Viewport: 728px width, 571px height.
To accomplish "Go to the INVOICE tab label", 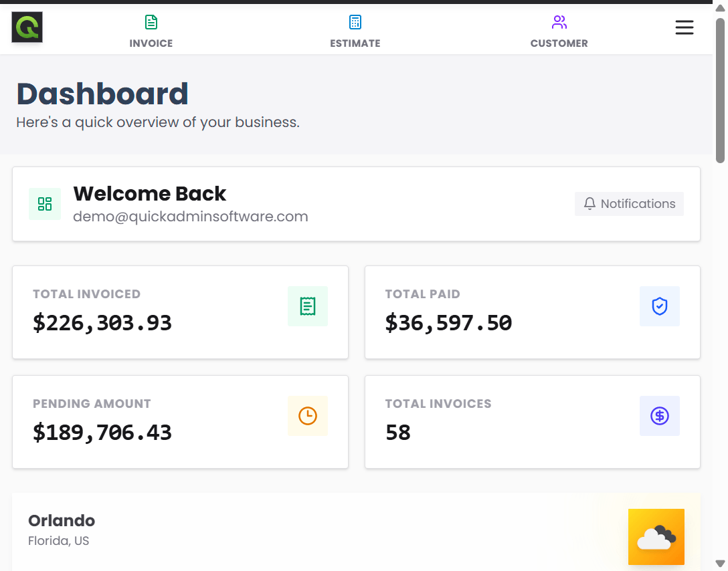I will pos(151,43).
